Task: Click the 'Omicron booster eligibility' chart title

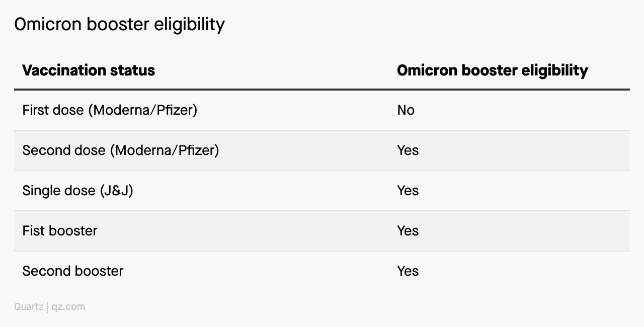Action: (119, 24)
